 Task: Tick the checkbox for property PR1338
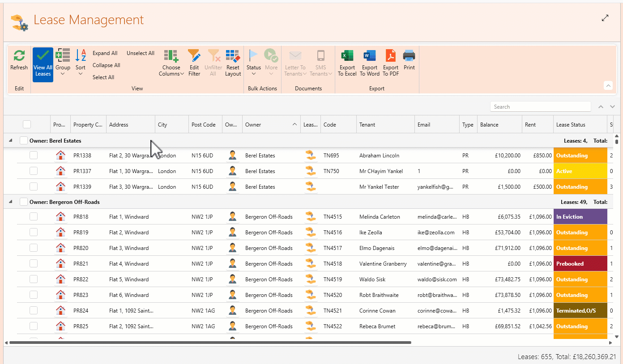pyautogui.click(x=34, y=156)
